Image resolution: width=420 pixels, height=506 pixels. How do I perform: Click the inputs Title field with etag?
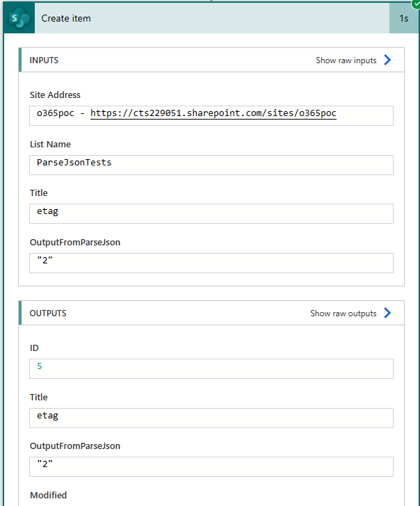[x=211, y=213]
